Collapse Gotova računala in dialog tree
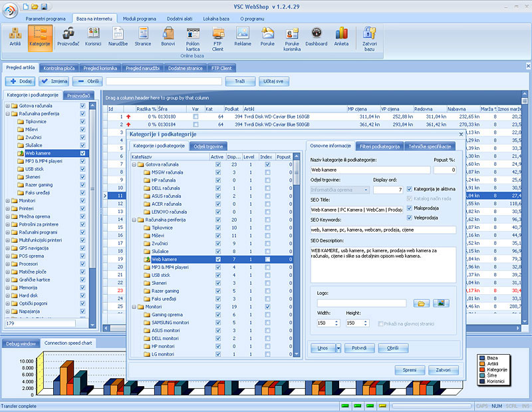This screenshot has width=532, height=412. [134, 164]
